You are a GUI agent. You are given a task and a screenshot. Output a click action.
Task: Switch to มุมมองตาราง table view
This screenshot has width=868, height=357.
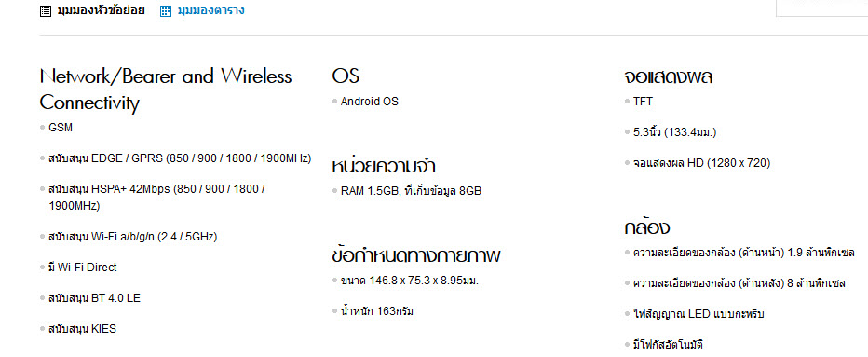point(210,10)
